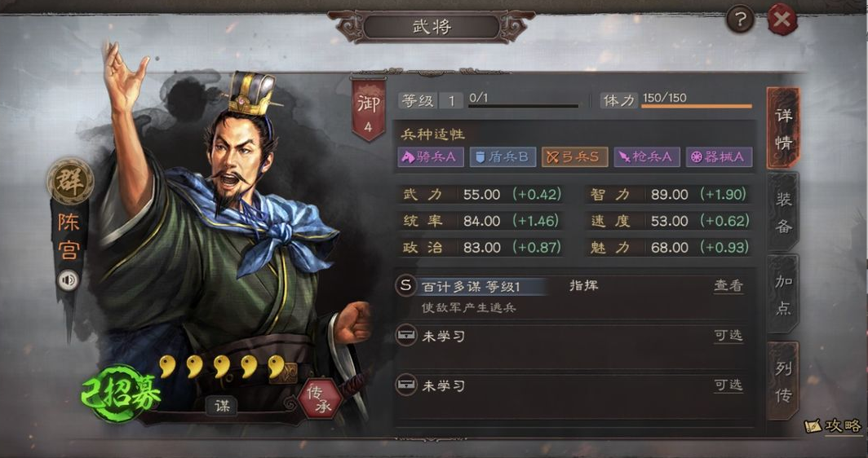Click 可选 on first unlearned skill
The height and width of the screenshot is (458, 868).
[x=728, y=335]
